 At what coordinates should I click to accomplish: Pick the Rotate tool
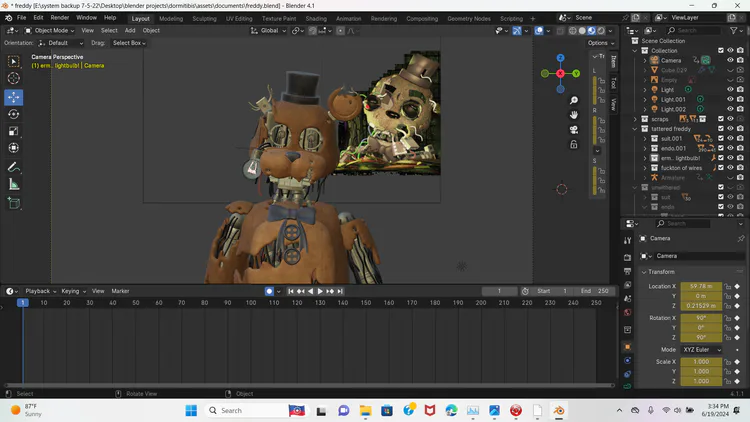[x=13, y=114]
